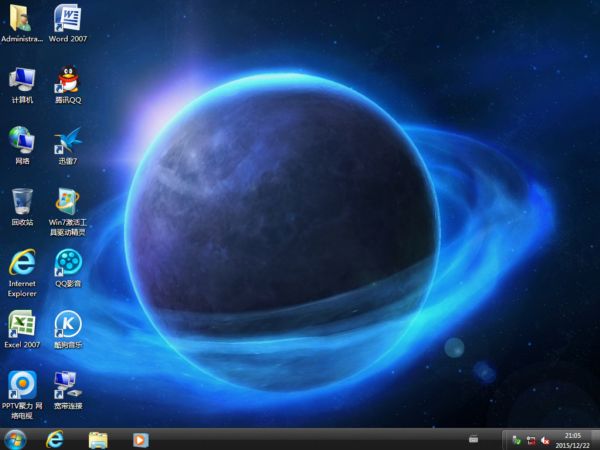600x450 pixels.
Task: Select the Win7激活工具 desktop shortcut
Action: coord(67,200)
